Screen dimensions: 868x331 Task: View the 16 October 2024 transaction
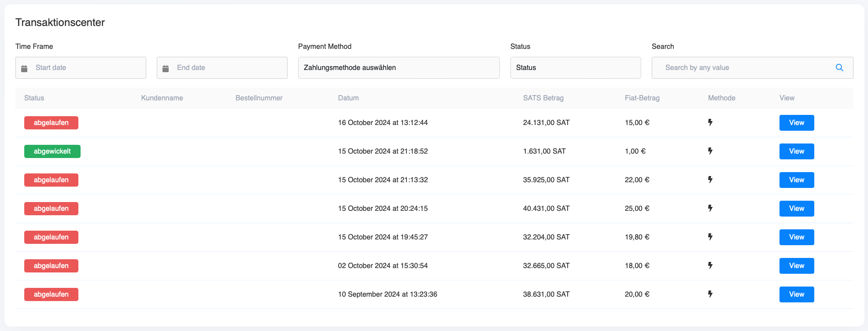click(x=796, y=123)
